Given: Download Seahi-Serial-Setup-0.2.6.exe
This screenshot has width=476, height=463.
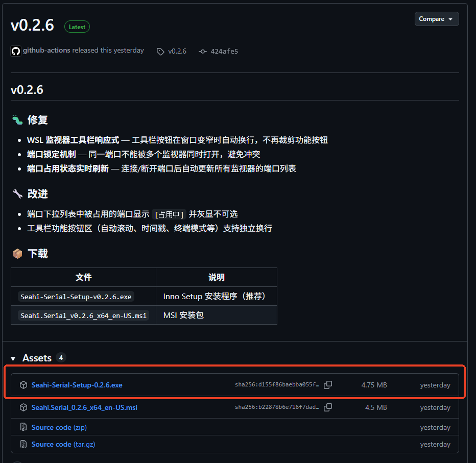Looking at the screenshot, I should (x=77, y=385).
